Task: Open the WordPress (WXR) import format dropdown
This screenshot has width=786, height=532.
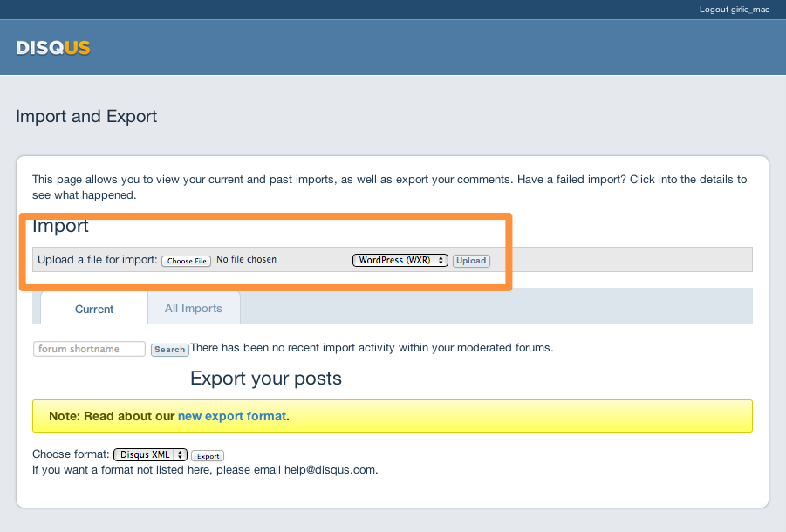Action: 400,260
